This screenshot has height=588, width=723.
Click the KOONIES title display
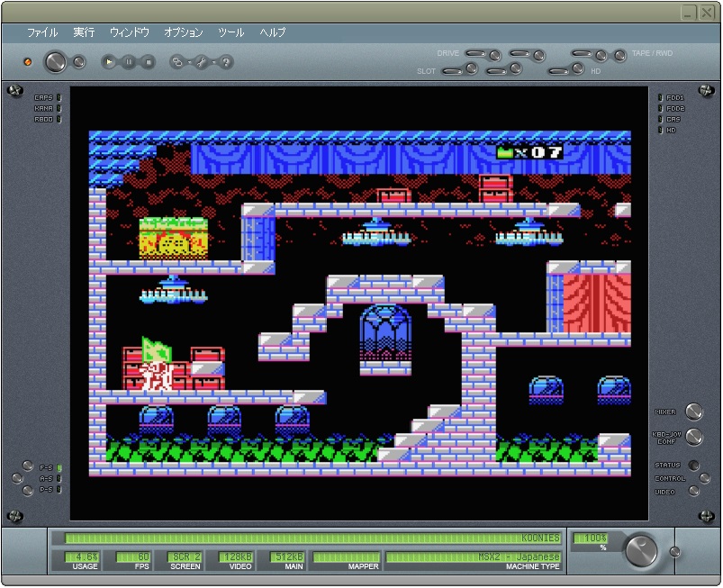(x=312, y=538)
